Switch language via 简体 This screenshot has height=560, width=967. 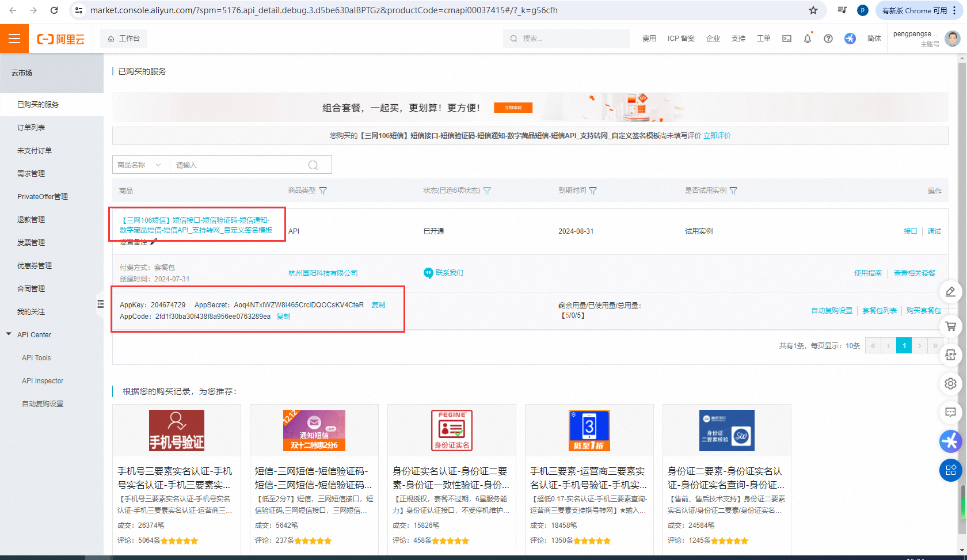point(874,39)
